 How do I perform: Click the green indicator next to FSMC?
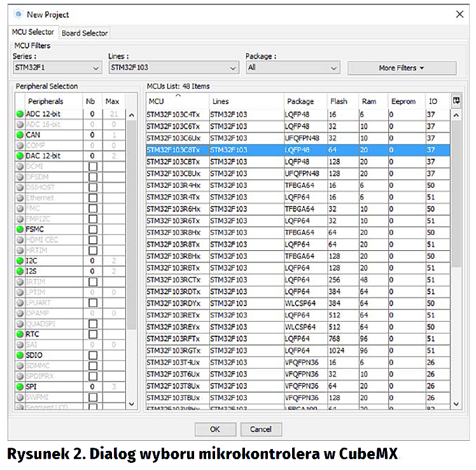point(20,229)
